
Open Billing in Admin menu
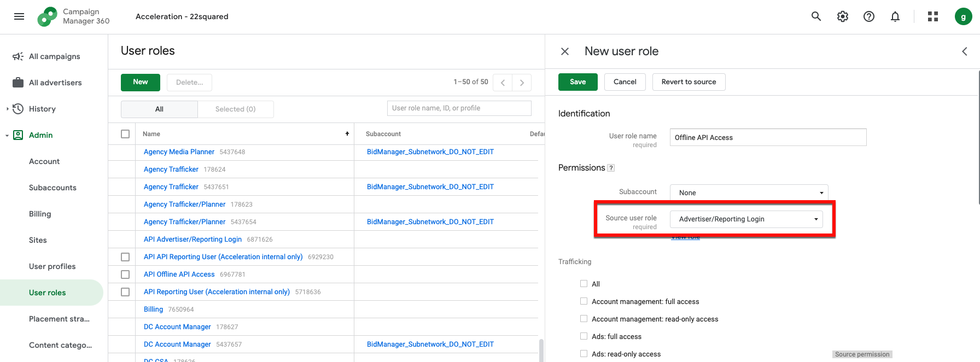click(40, 214)
